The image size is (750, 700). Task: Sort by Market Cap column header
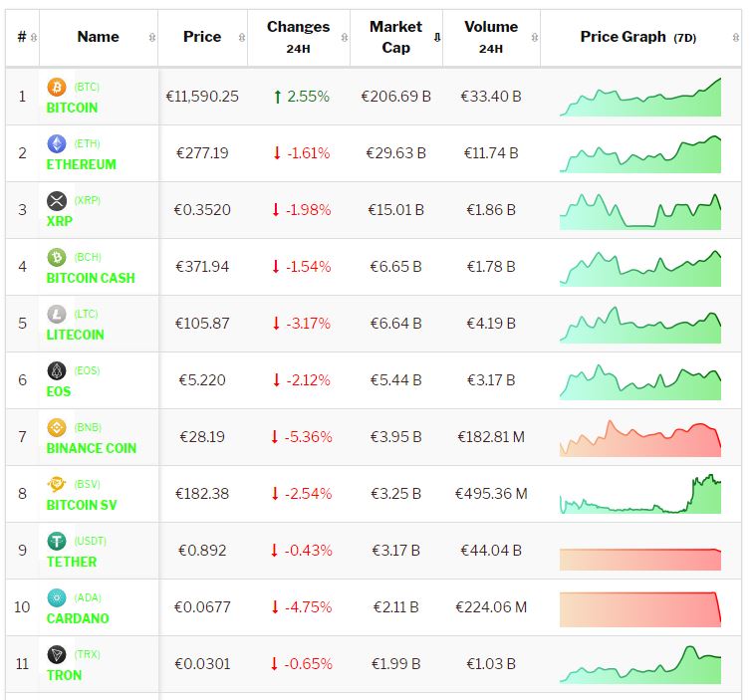point(395,37)
